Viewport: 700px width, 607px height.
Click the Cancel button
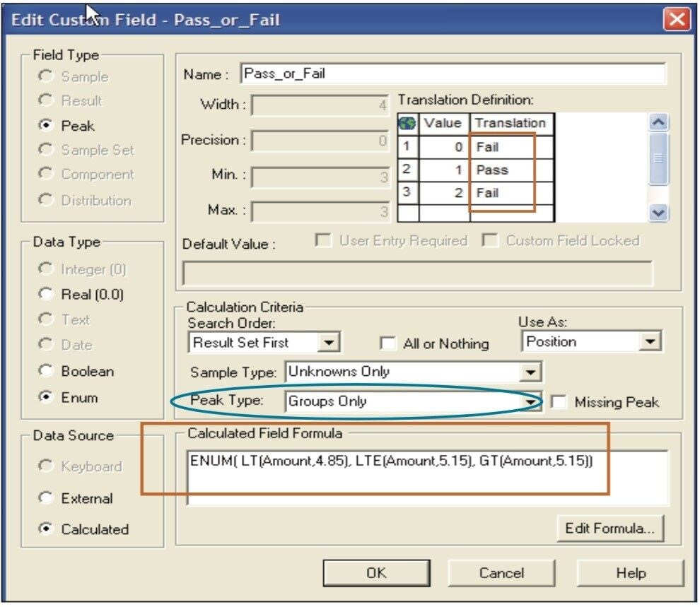501,572
